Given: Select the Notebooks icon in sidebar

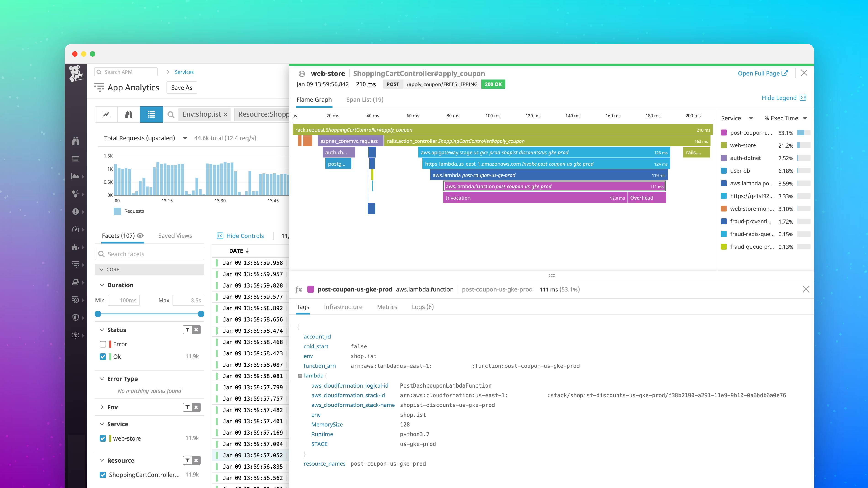Looking at the screenshot, I should (x=76, y=282).
